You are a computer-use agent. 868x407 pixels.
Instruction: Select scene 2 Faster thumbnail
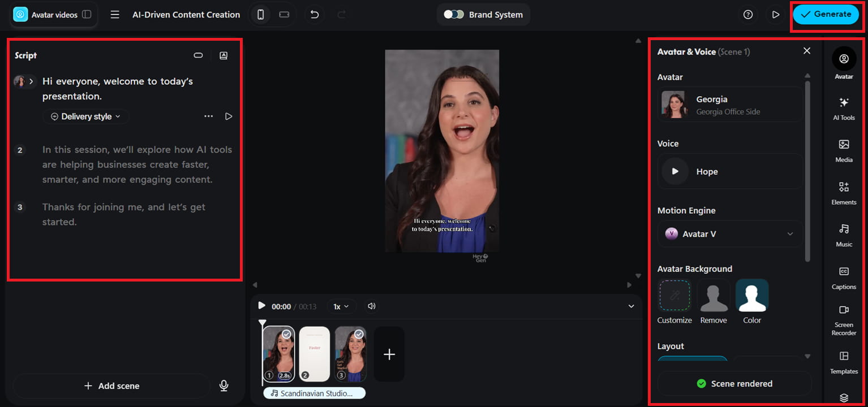tap(314, 354)
